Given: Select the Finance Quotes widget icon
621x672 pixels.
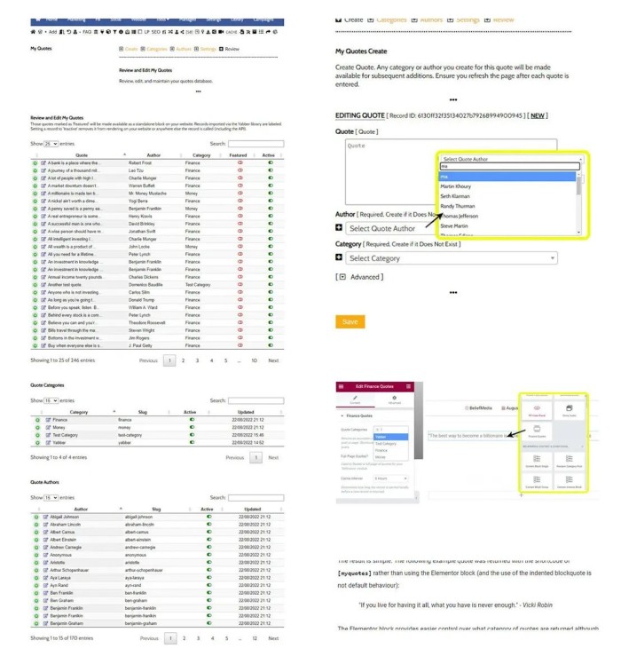Looking at the screenshot, I should tap(538, 431).
